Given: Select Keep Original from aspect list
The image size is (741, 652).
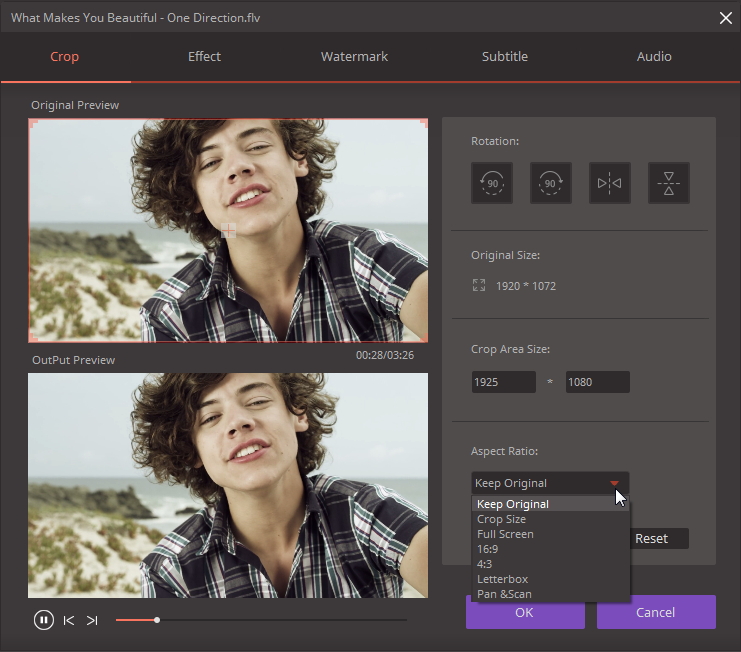Looking at the screenshot, I should (551, 504).
